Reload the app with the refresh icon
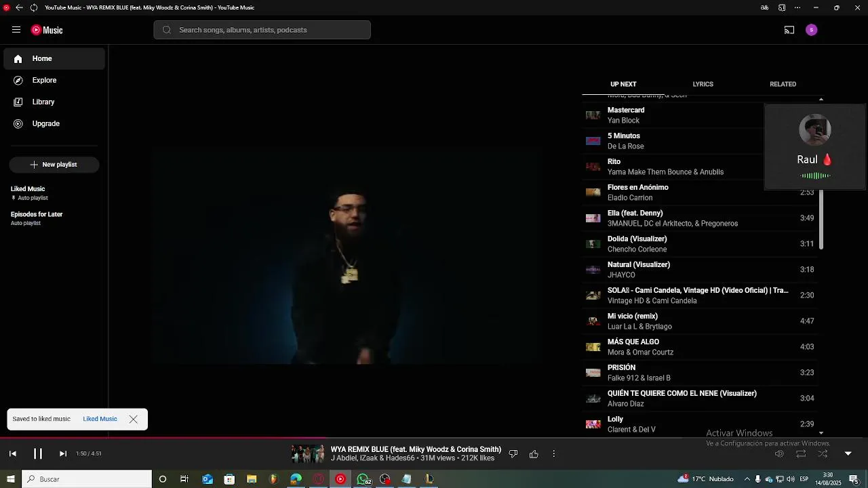 point(33,7)
